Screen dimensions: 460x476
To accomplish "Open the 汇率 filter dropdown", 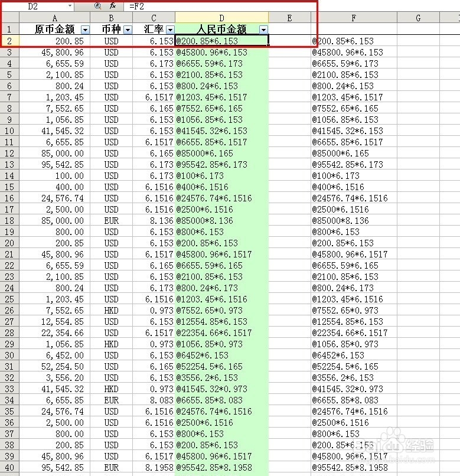I will pos(170,30).
